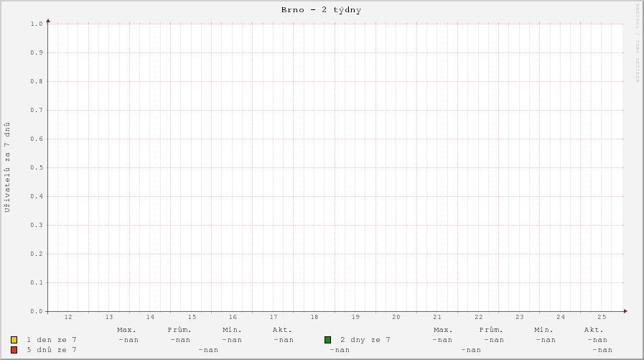Pick day 18 on the horizontal axis
The height and width of the screenshot is (360, 644).
[x=314, y=317]
